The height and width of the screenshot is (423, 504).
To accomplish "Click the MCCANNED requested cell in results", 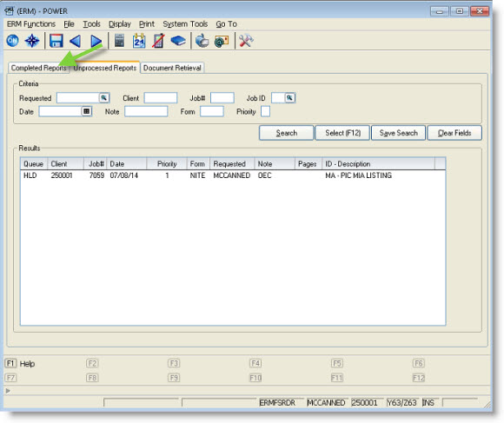I will (232, 175).
